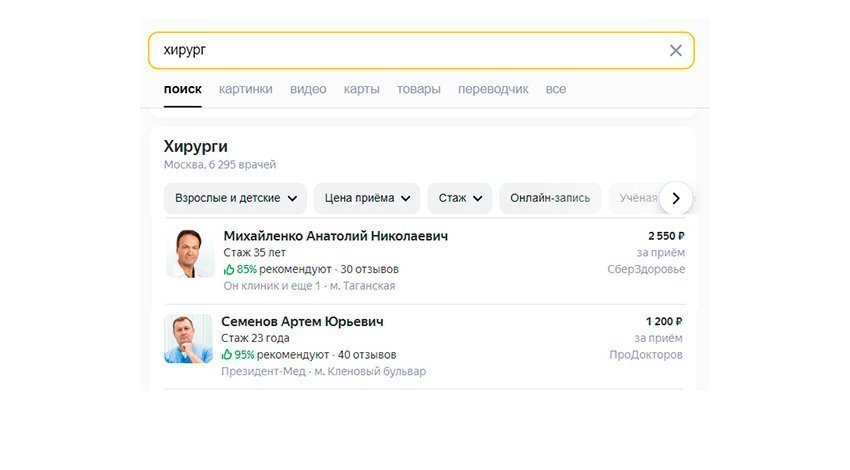The height and width of the screenshot is (470, 850).
Task: Clear the search field with the X icon
Action: click(676, 51)
